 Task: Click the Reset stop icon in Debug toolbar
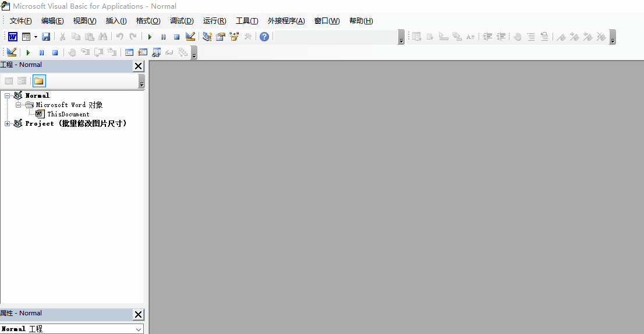55,52
